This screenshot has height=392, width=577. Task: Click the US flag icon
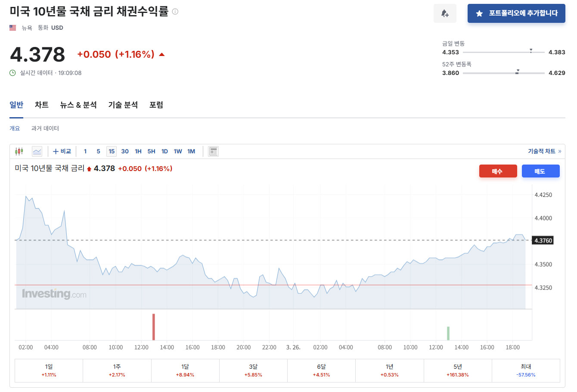coord(13,28)
